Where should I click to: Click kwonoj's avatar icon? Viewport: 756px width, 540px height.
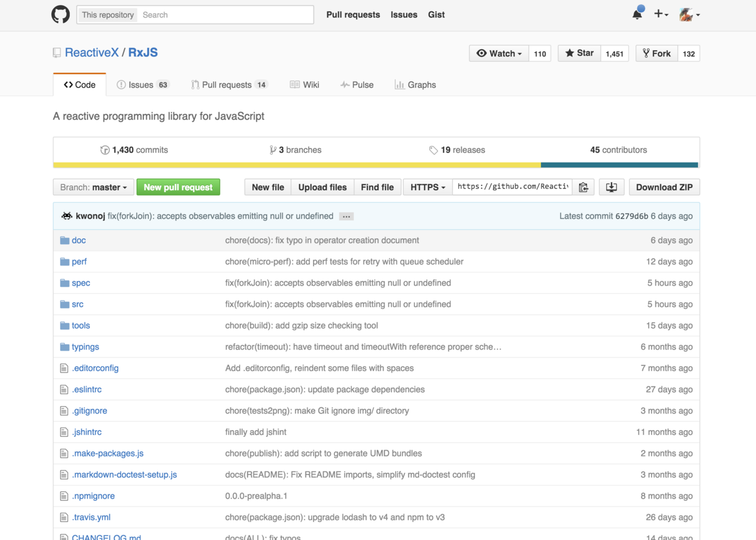coord(67,216)
